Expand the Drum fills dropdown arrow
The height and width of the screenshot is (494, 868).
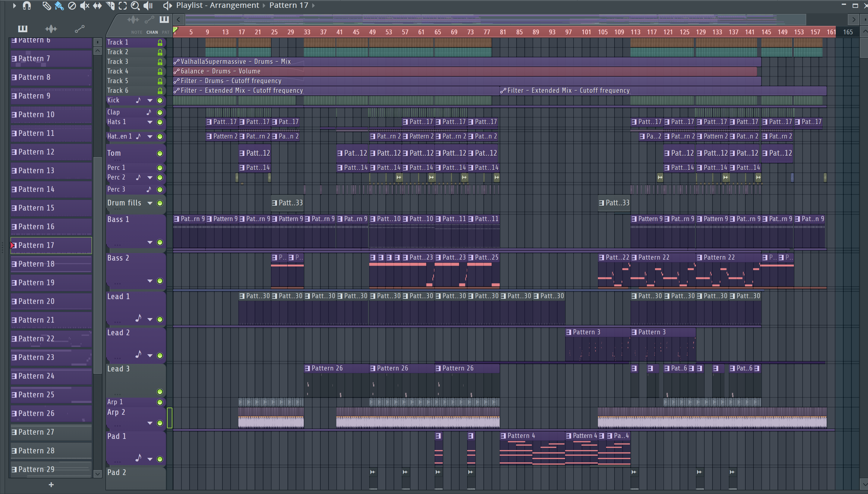point(150,203)
